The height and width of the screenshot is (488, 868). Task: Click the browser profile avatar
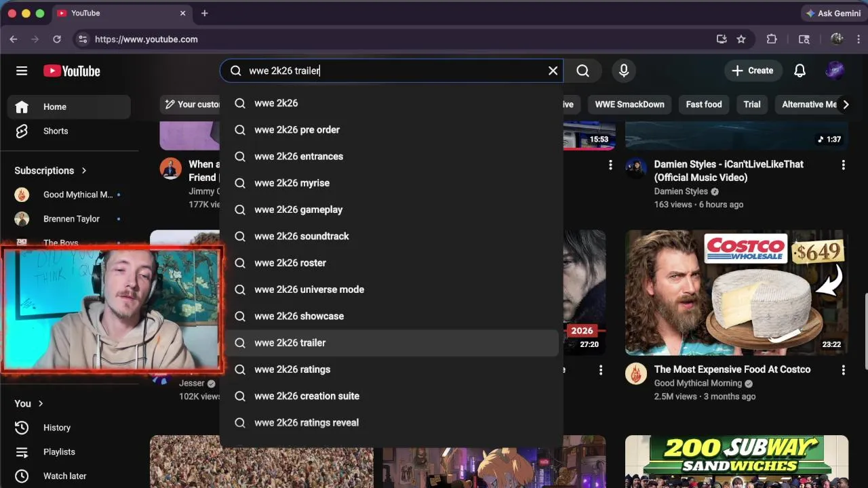coord(837,39)
